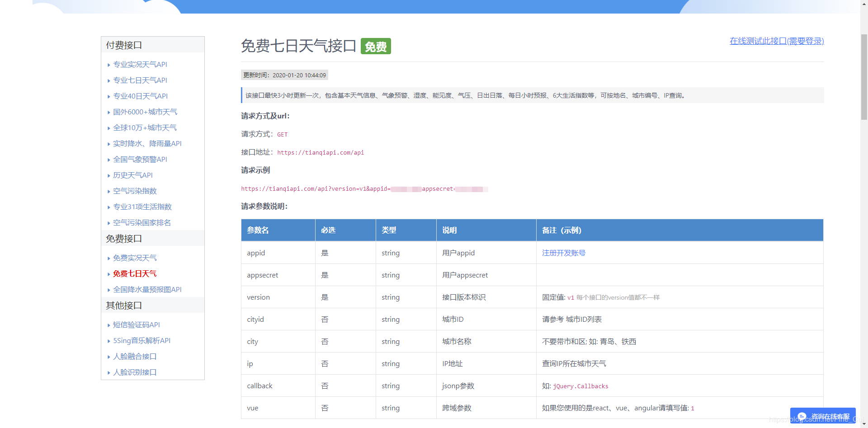Open 空气污染国家排名 link
868x428 pixels.
click(142, 223)
